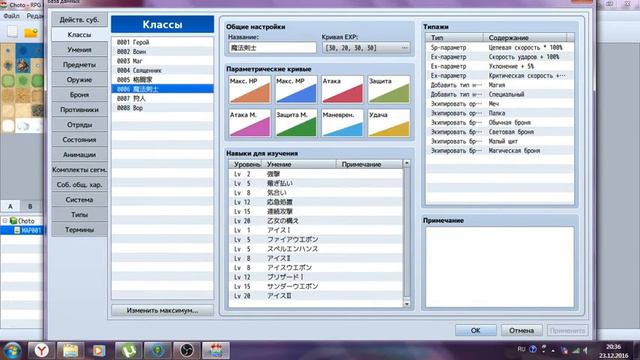Switch to RPG Maker taskbar icon
The width and height of the screenshot is (640, 360).
[216, 350]
